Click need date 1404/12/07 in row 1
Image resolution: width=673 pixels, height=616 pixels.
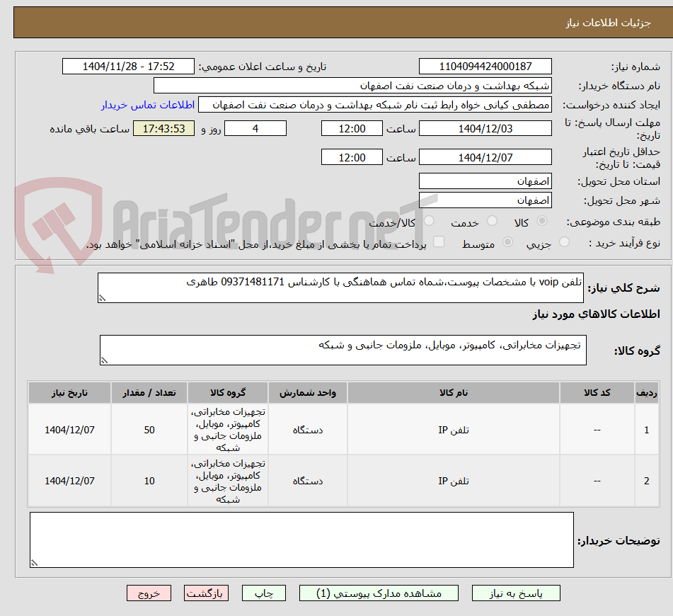tap(69, 430)
